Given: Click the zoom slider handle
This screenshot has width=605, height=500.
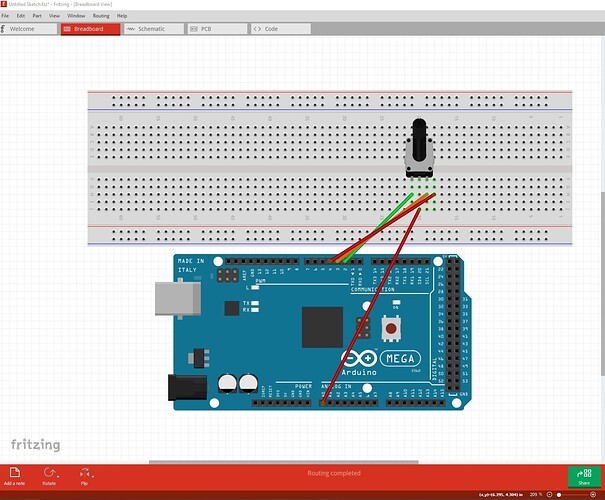Looking at the screenshot, I should click(559, 495).
